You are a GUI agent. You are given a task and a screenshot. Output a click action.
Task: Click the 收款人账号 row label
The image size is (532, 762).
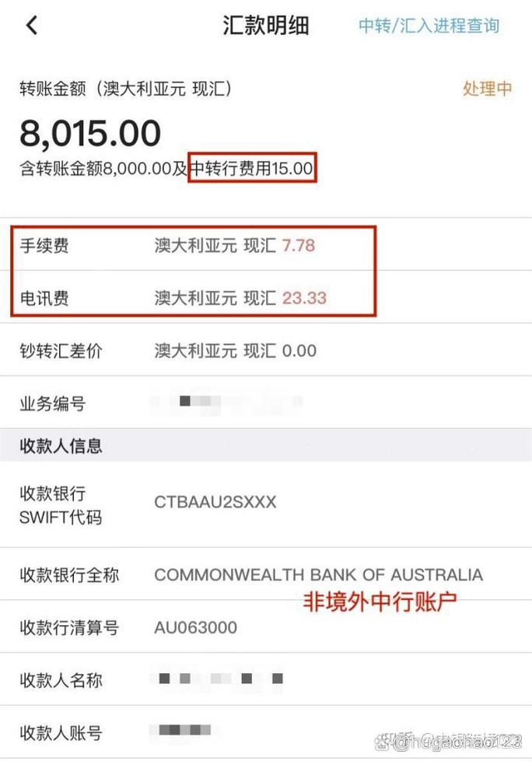(61, 733)
